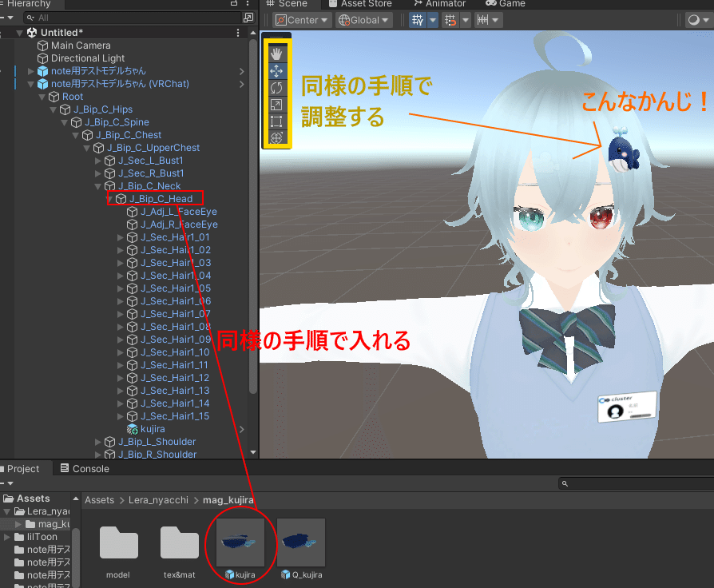The width and height of the screenshot is (714, 588).
Task: Open the Center pivot mode dropdown
Action: [x=301, y=20]
